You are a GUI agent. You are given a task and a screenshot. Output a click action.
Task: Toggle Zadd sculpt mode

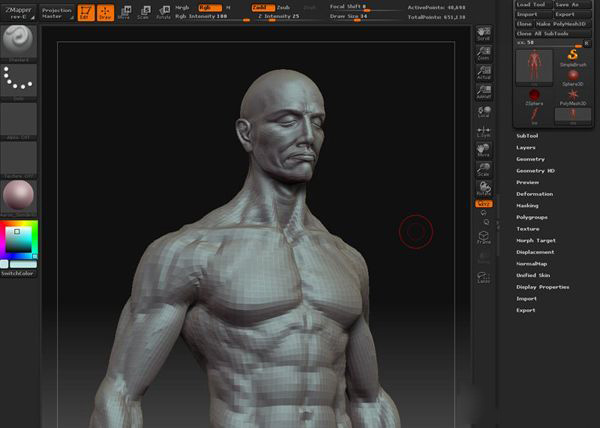[260, 7]
